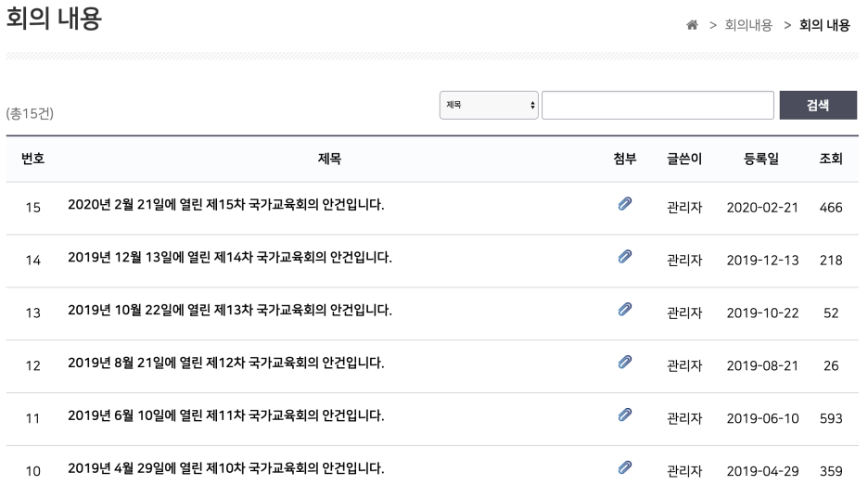Click 관리자 author in 2019-12-13 row
Image resolution: width=868 pixels, height=498 pixels.
coord(684,260)
